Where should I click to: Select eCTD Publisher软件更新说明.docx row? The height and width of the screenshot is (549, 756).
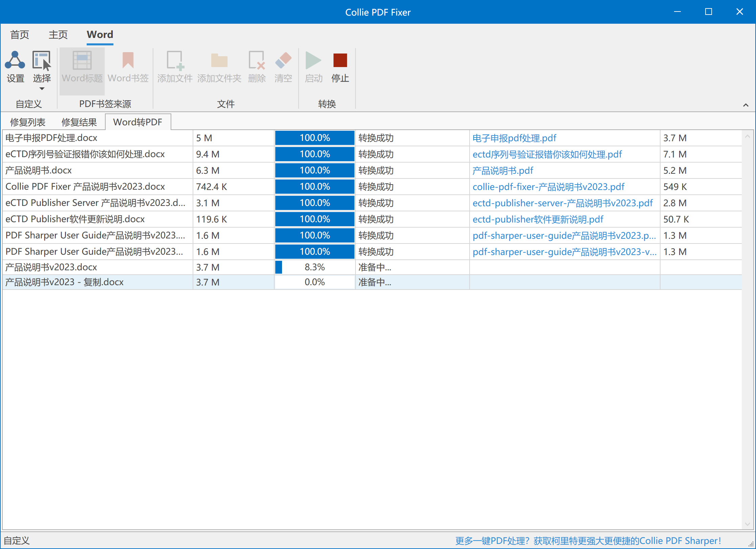click(372, 219)
